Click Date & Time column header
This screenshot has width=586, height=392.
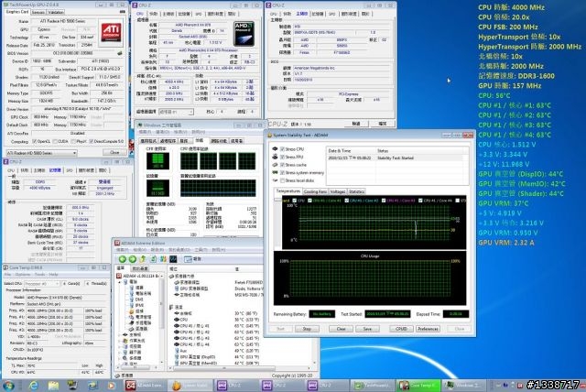351,150
